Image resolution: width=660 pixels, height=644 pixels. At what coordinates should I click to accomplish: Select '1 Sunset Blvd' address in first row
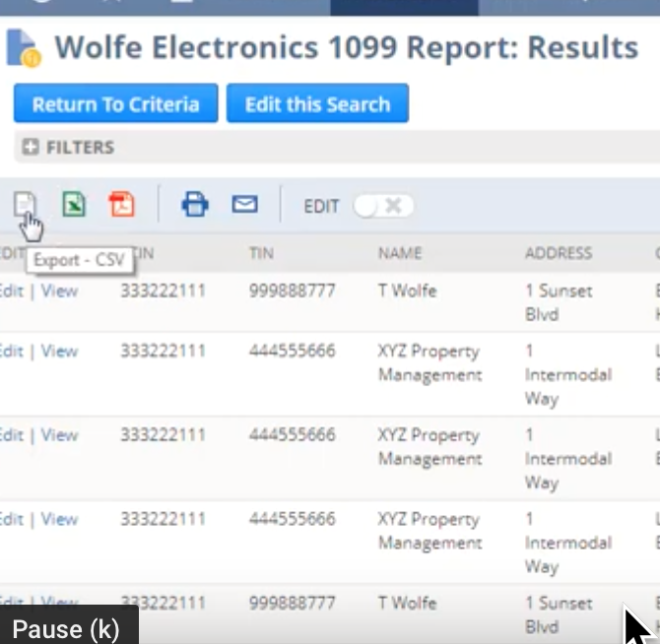click(x=559, y=302)
